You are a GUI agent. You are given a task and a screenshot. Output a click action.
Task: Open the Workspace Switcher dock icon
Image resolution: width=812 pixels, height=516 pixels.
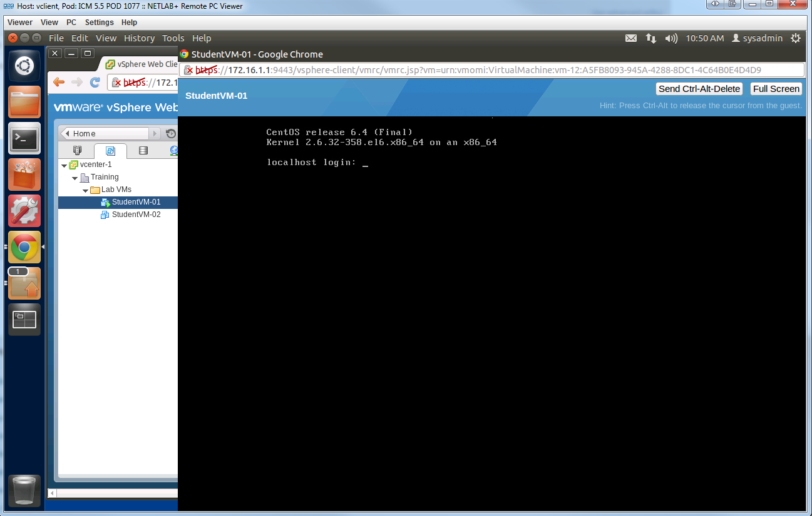pos(24,320)
